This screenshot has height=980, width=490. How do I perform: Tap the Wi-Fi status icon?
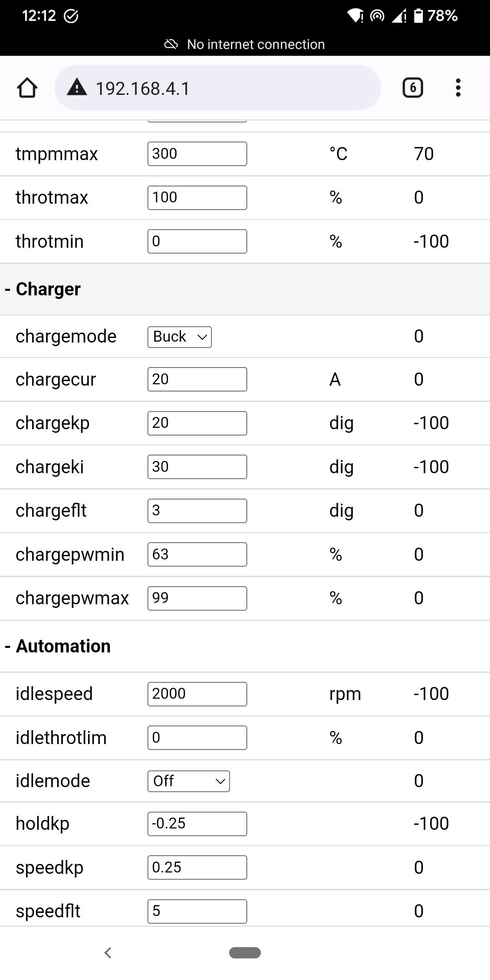tap(355, 16)
